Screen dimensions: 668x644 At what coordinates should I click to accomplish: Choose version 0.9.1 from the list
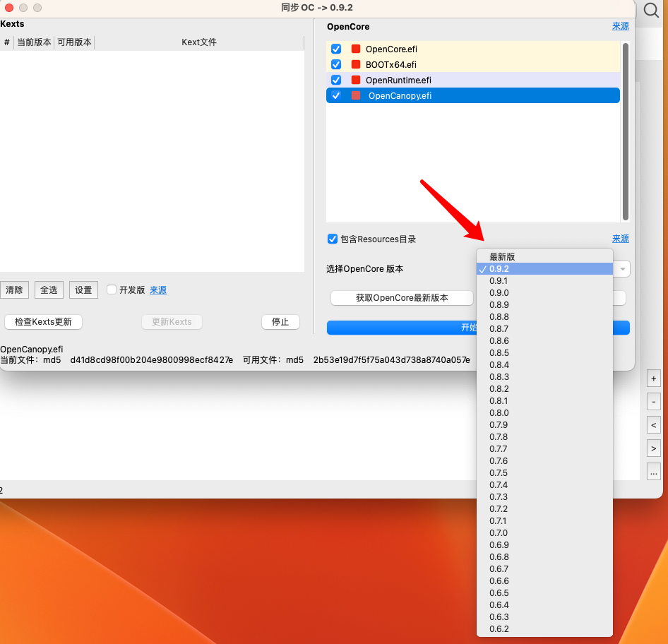point(544,280)
